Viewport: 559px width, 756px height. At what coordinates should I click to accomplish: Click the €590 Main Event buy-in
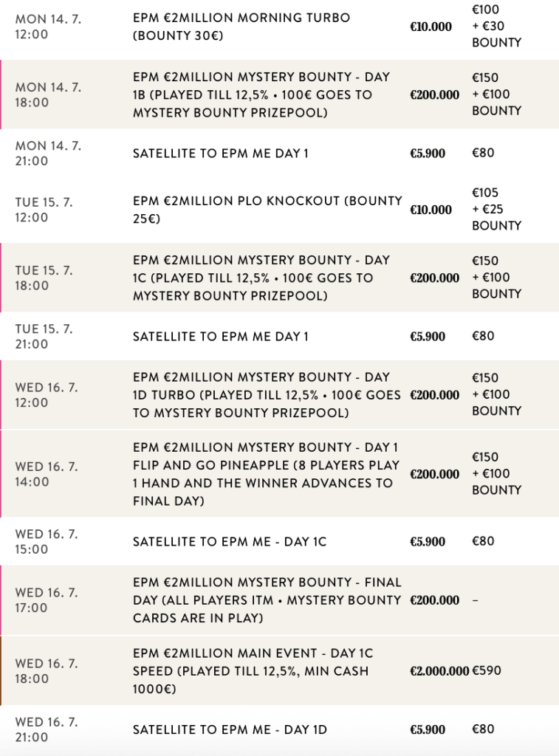click(x=487, y=671)
